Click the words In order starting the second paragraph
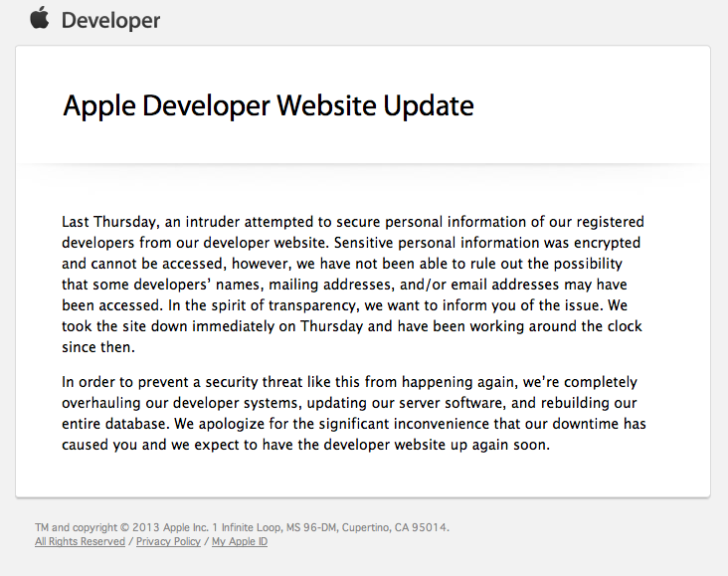 pos(89,382)
